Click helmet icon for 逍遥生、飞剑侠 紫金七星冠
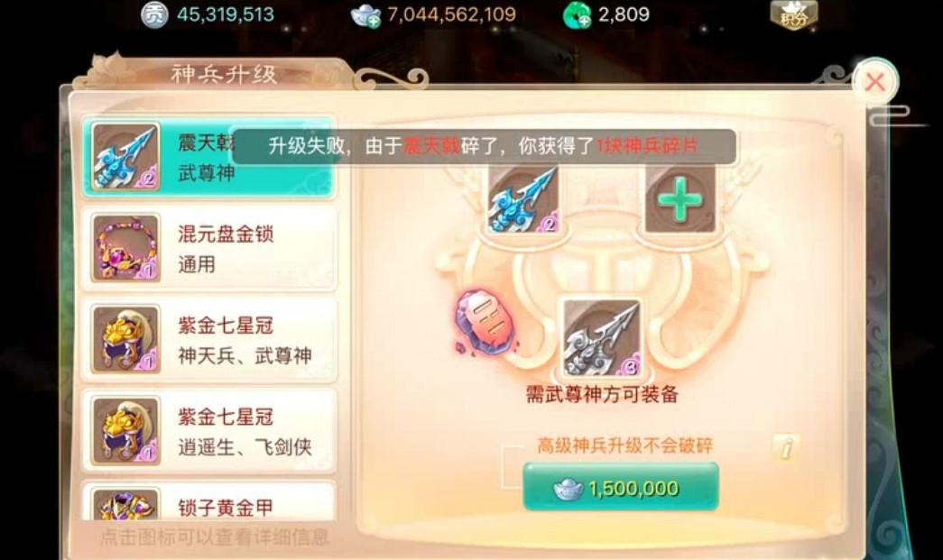The height and width of the screenshot is (560, 943). [x=125, y=430]
